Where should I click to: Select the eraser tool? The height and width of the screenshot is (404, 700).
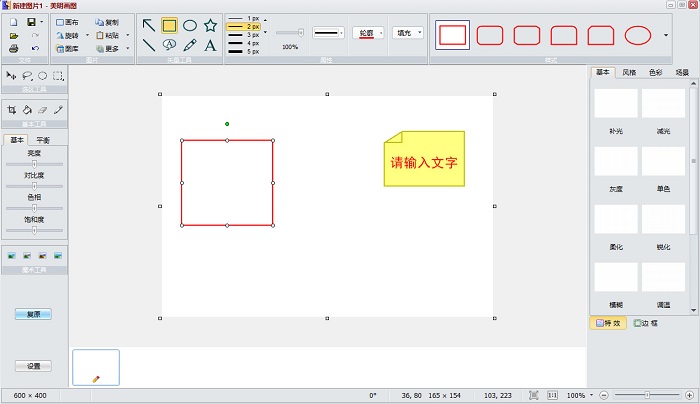(42, 110)
